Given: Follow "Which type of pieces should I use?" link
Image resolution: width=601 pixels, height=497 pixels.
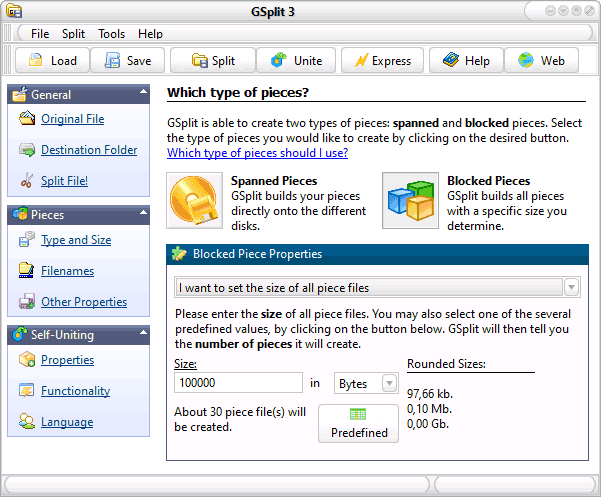Looking at the screenshot, I should click(x=258, y=153).
